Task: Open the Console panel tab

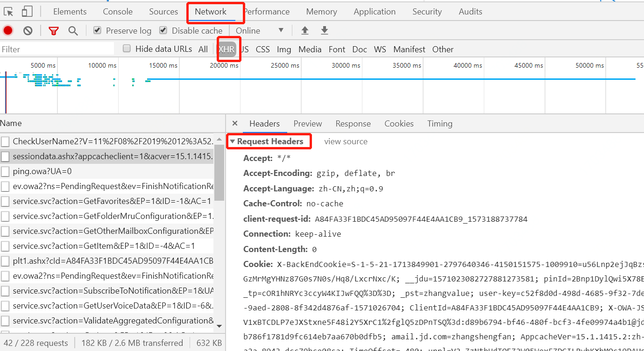Action: (118, 12)
